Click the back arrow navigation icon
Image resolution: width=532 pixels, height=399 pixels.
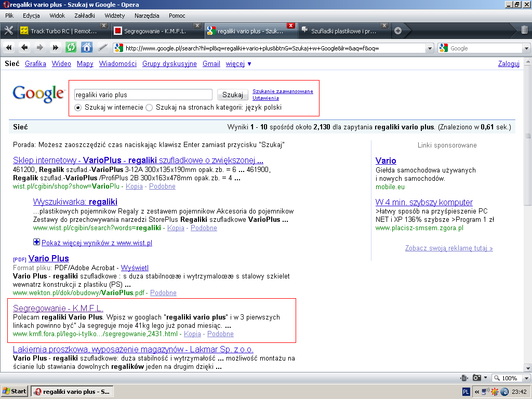tap(24, 48)
